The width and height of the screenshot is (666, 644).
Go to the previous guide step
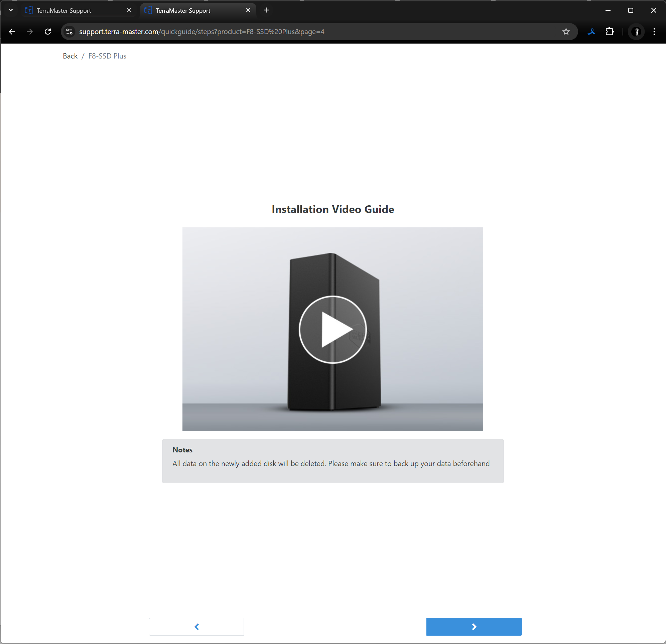pyautogui.click(x=196, y=626)
